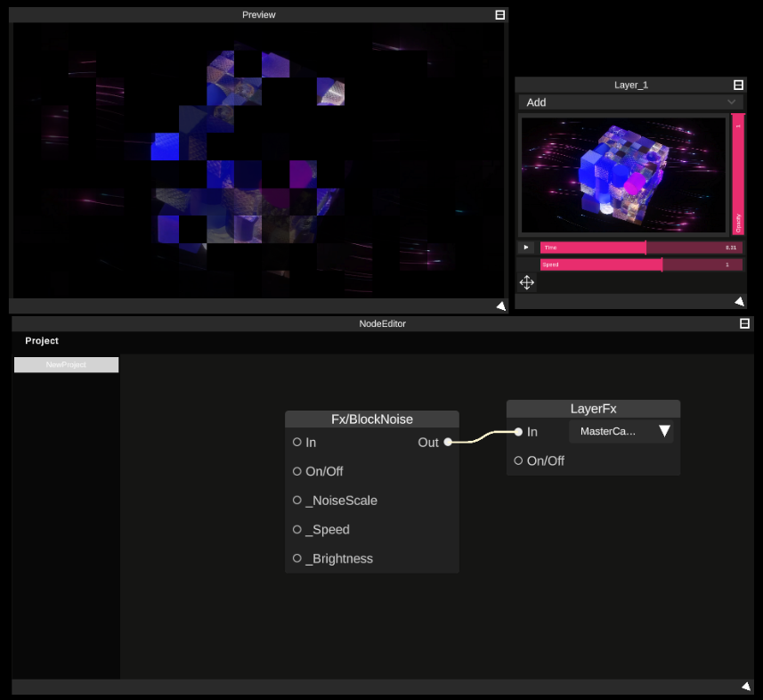Click the _NoiseScale input socket

coord(296,500)
